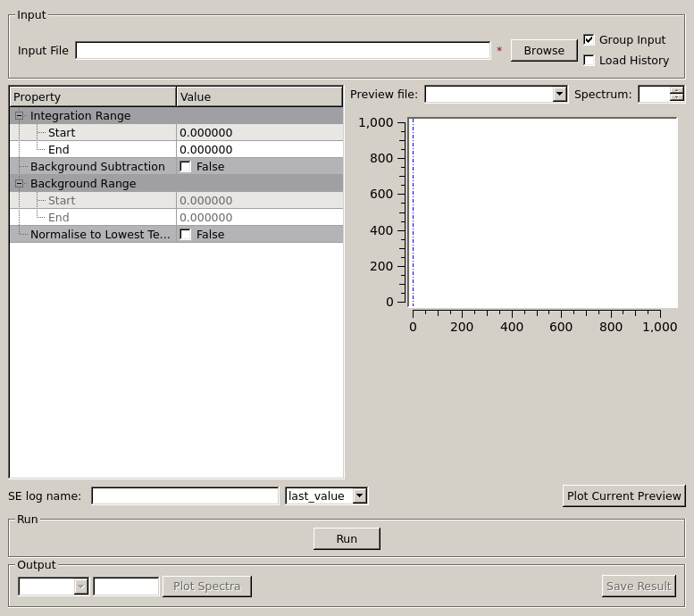Image resolution: width=694 pixels, height=616 pixels.
Task: Collapse the Background Range tree node
Action: click(20, 184)
